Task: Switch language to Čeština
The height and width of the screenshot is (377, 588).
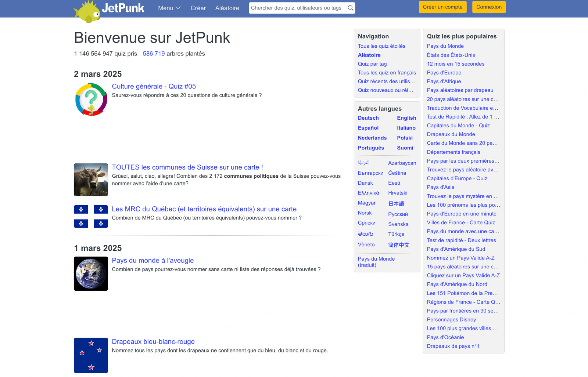Action: tap(397, 173)
